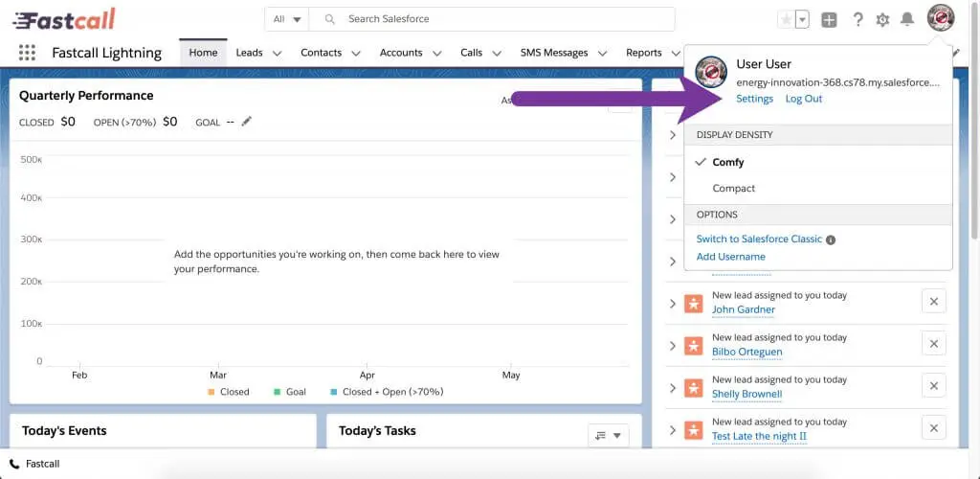Viewport: 980px width, 479px height.
Task: Expand the Calls tab dropdown chevron
Action: [x=497, y=53]
